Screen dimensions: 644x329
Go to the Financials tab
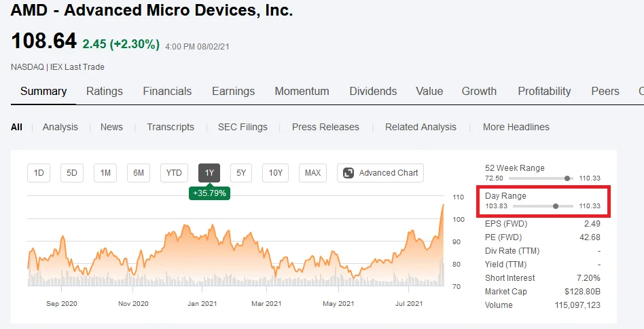167,91
